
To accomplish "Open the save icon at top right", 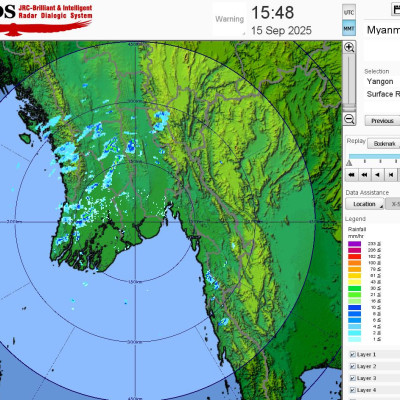I will [x=395, y=10].
